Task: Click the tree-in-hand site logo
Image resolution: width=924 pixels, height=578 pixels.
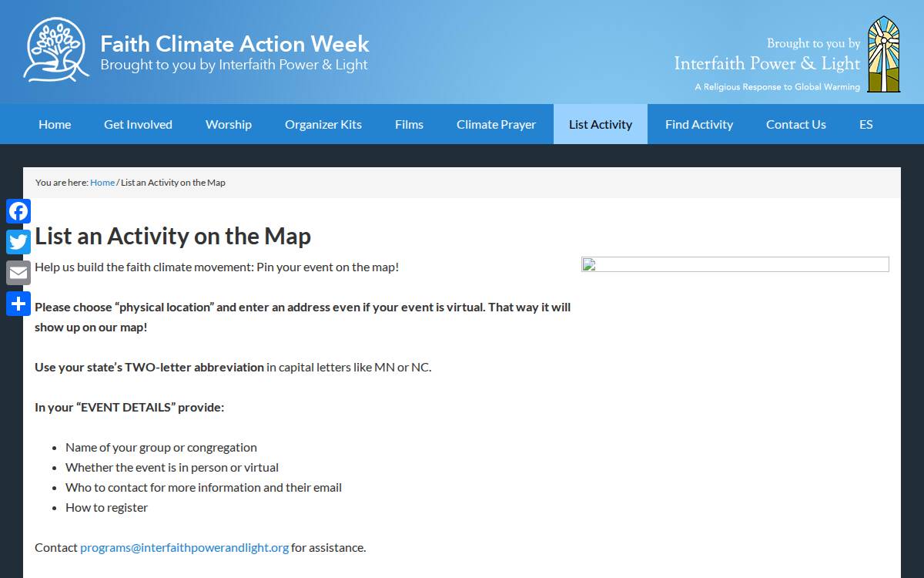Action: 56,49
